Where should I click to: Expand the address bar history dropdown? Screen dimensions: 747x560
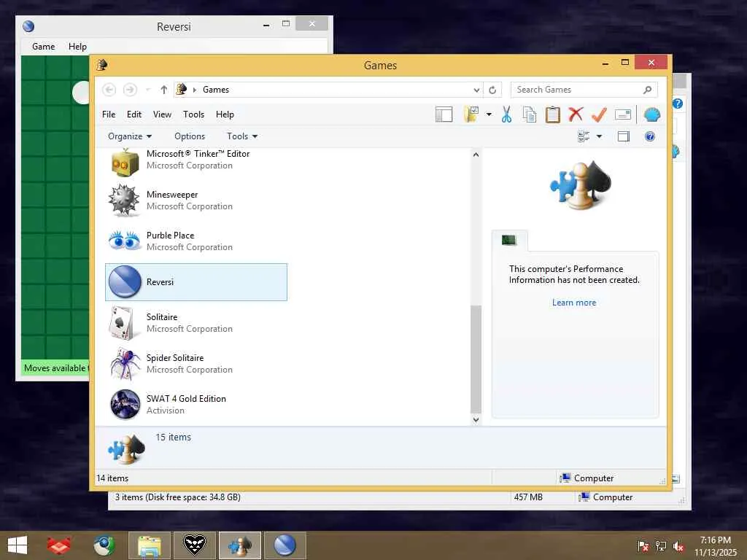(476, 90)
